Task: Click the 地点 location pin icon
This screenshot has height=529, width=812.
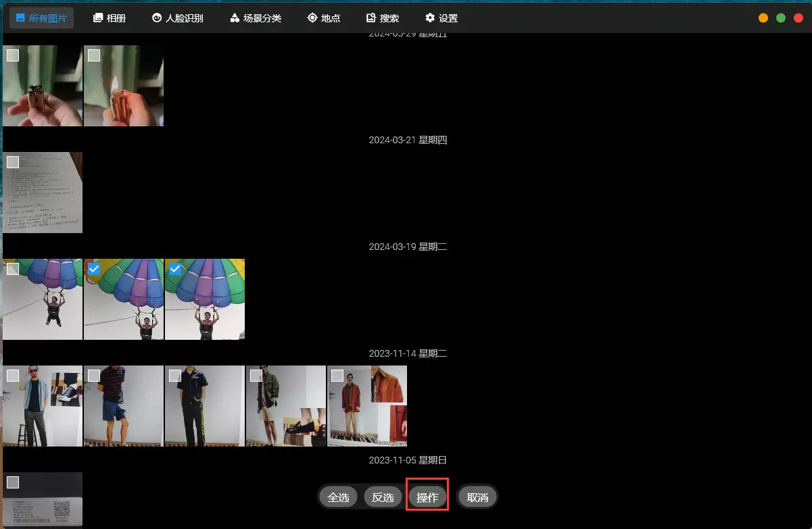Action: coord(312,18)
